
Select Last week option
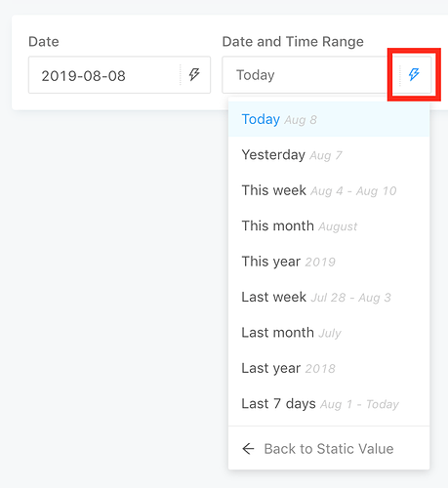[x=329, y=297]
